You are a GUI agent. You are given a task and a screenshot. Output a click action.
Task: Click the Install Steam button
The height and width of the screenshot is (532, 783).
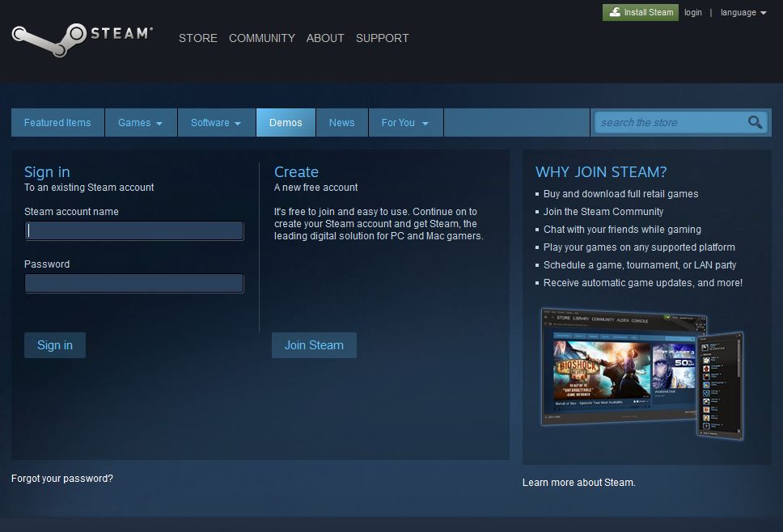pos(640,12)
